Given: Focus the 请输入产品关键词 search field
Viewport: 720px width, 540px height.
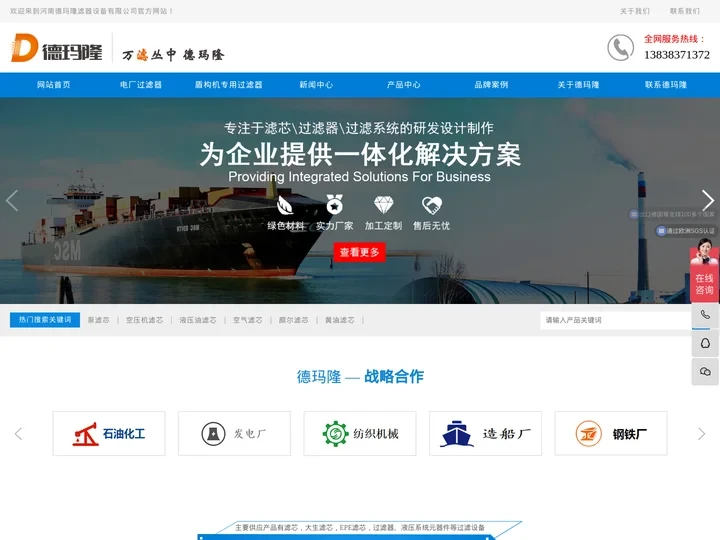Looking at the screenshot, I should click(616, 320).
